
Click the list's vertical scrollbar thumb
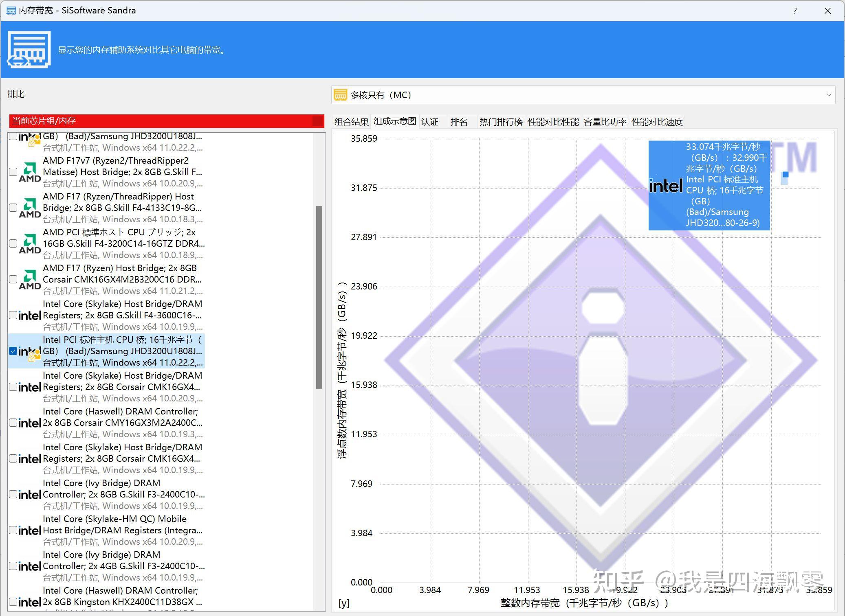319,297
